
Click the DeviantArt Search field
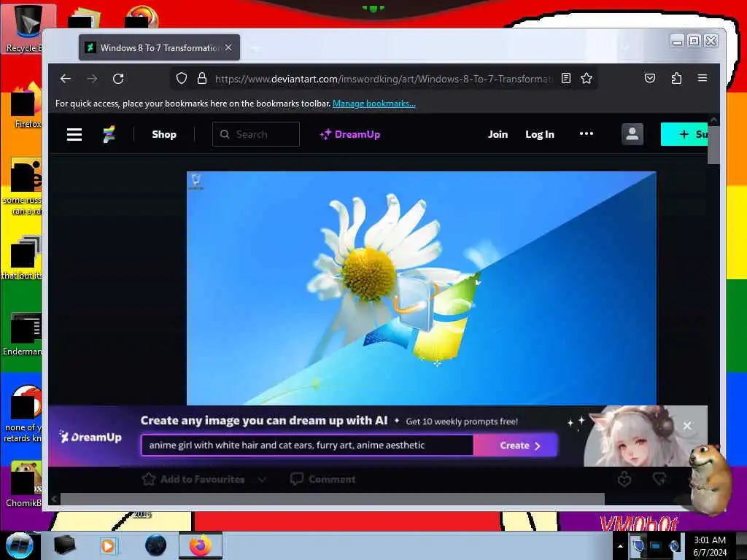(256, 134)
